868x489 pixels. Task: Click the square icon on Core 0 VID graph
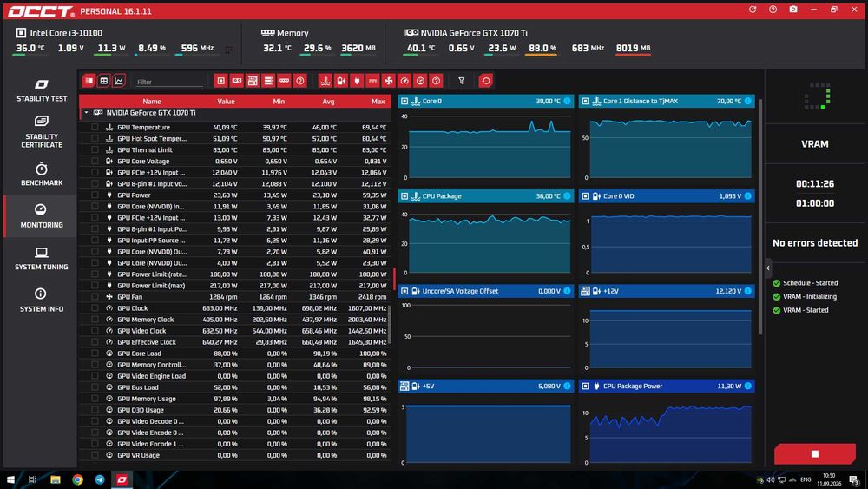tap(585, 196)
